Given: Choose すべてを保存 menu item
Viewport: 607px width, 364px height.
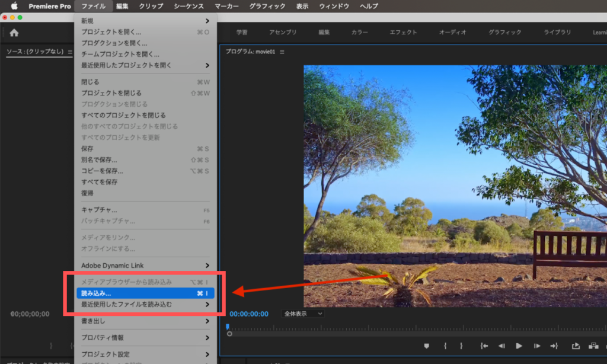Looking at the screenshot, I should click(145, 182).
